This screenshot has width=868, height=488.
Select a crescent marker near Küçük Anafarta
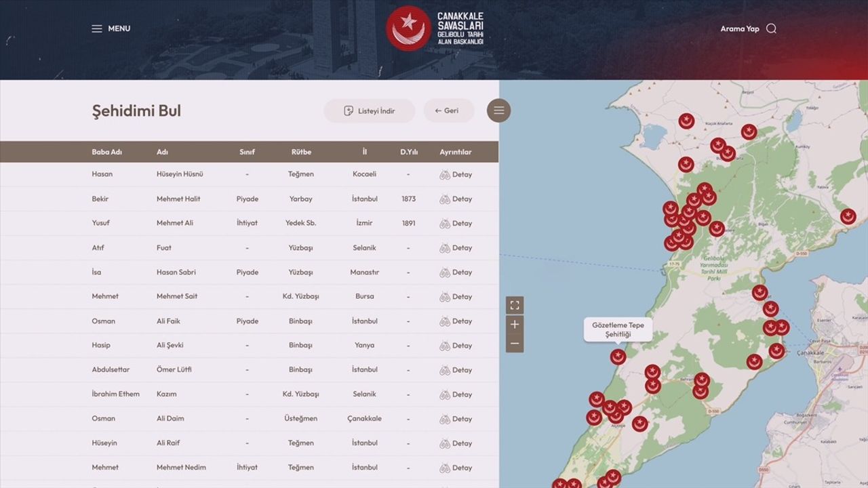(x=687, y=120)
